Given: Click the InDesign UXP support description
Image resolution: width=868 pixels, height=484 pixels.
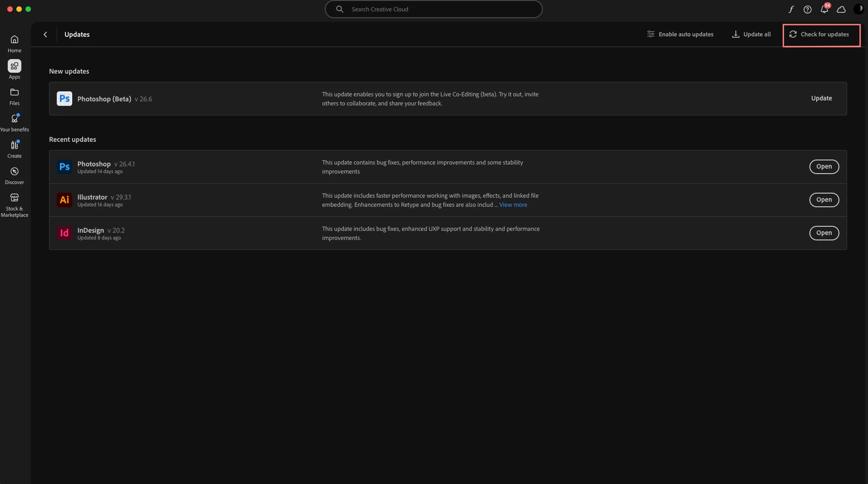Looking at the screenshot, I should [x=431, y=234].
